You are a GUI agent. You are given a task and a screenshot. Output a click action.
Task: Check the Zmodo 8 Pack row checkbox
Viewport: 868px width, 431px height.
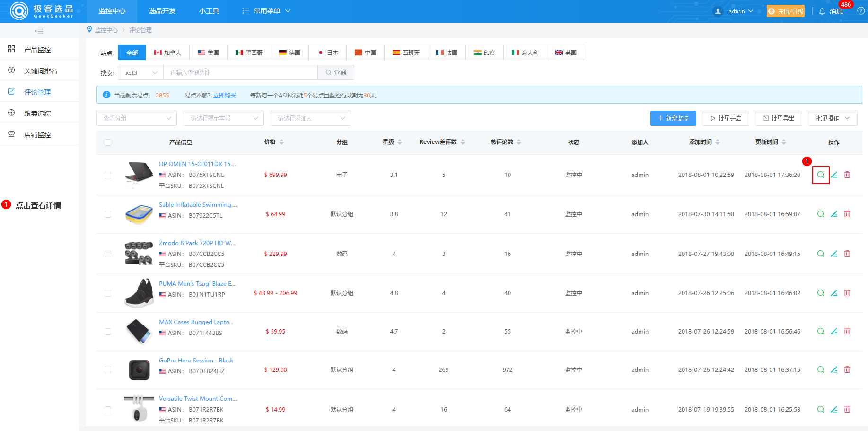[x=108, y=254]
